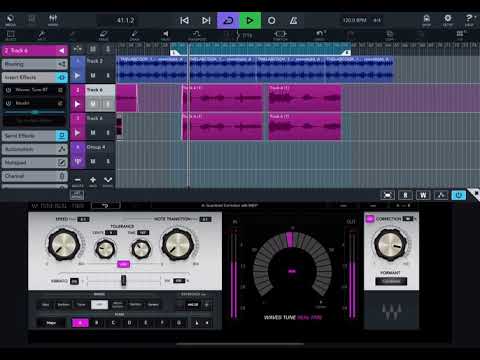Start recording with the record button

(271, 21)
